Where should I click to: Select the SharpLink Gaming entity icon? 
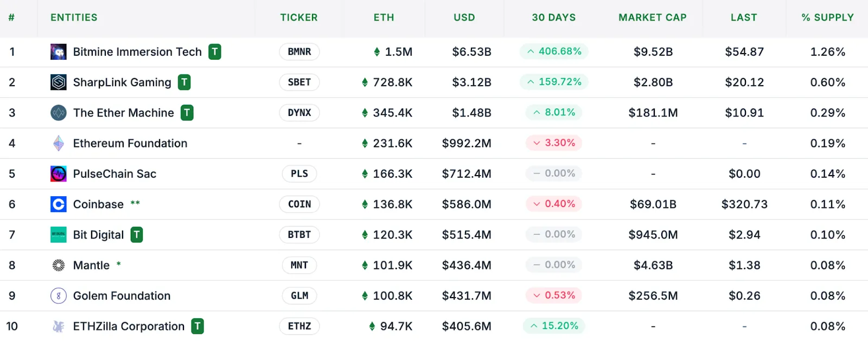(58, 82)
